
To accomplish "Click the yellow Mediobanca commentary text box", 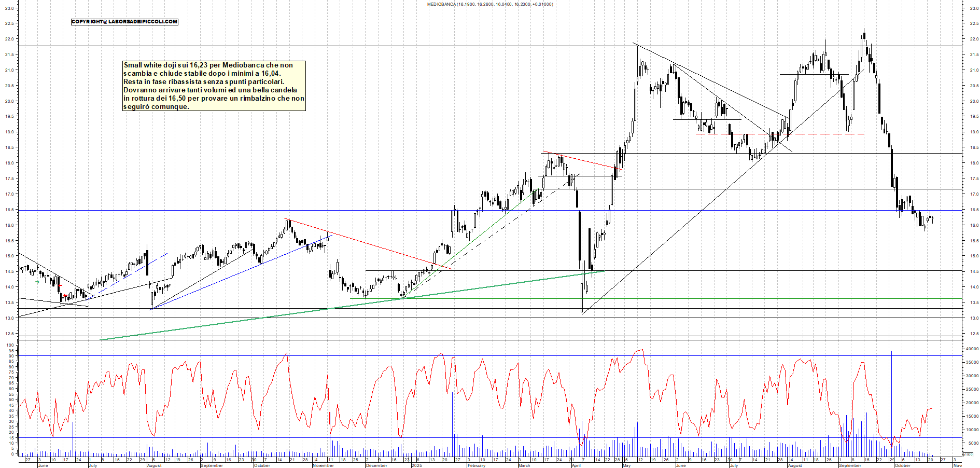I will coord(214,86).
